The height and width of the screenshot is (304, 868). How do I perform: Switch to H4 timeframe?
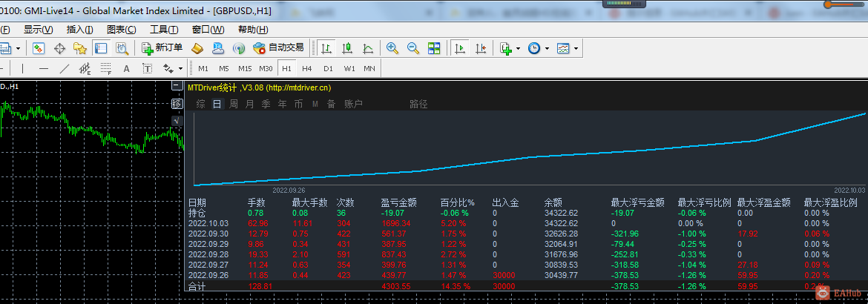[306, 69]
